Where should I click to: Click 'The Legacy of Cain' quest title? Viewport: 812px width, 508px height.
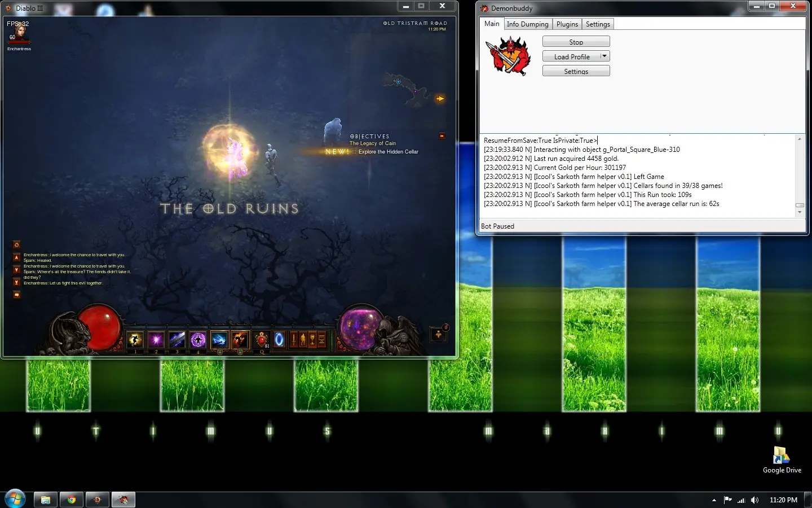(372, 143)
